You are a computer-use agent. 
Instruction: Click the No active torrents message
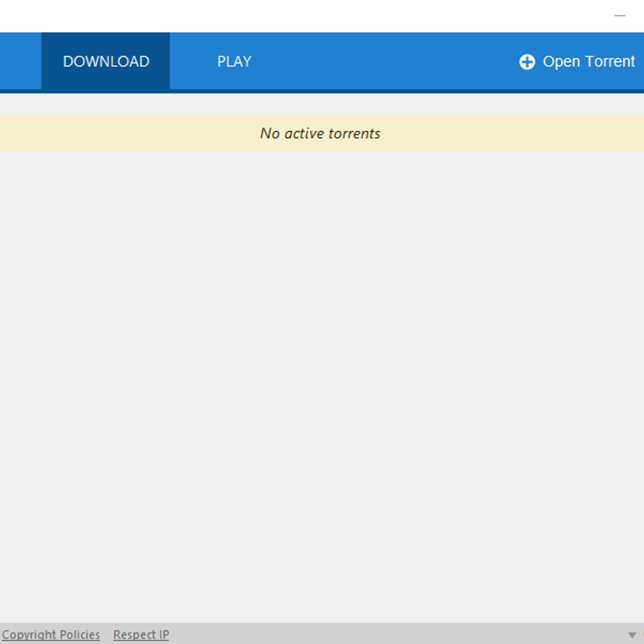(x=320, y=133)
